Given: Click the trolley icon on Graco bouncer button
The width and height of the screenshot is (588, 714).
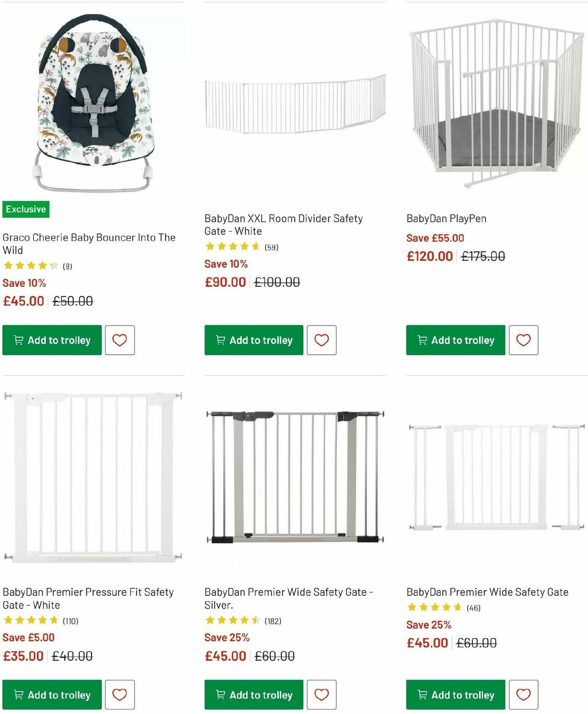Looking at the screenshot, I should (x=19, y=340).
